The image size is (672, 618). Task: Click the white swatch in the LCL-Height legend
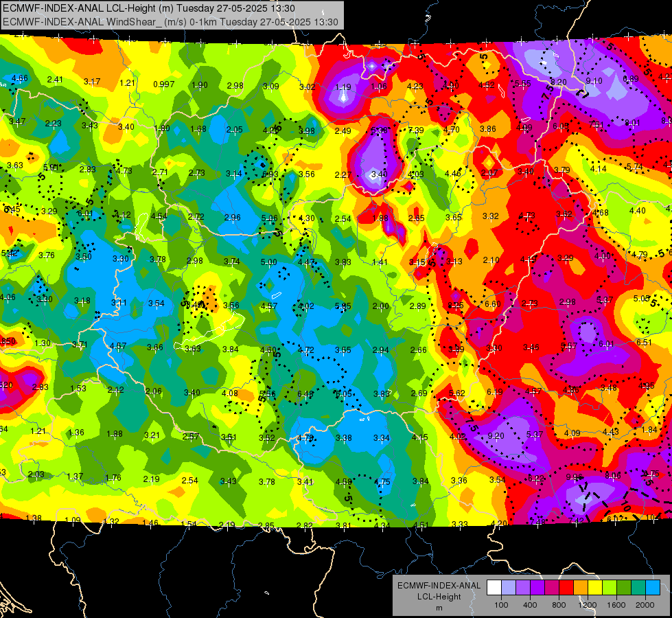494,587
